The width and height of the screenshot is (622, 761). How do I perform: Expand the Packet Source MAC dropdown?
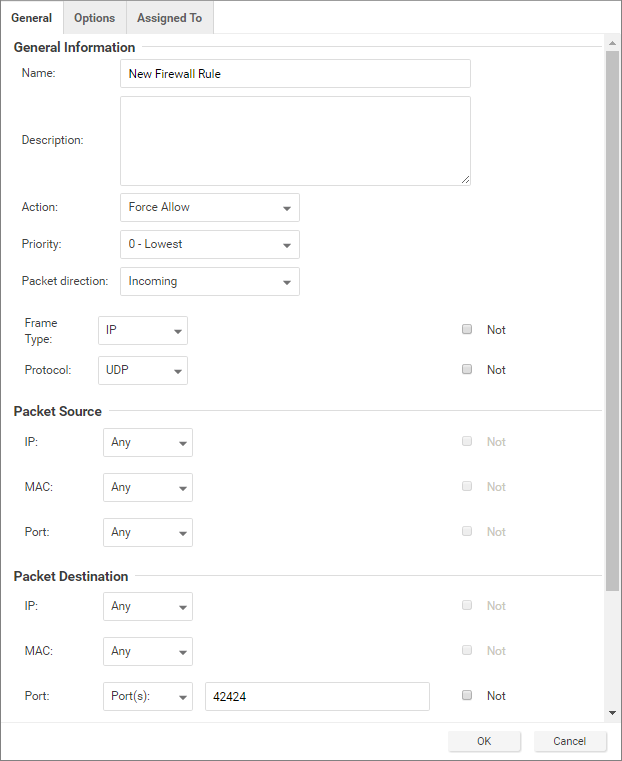(148, 488)
